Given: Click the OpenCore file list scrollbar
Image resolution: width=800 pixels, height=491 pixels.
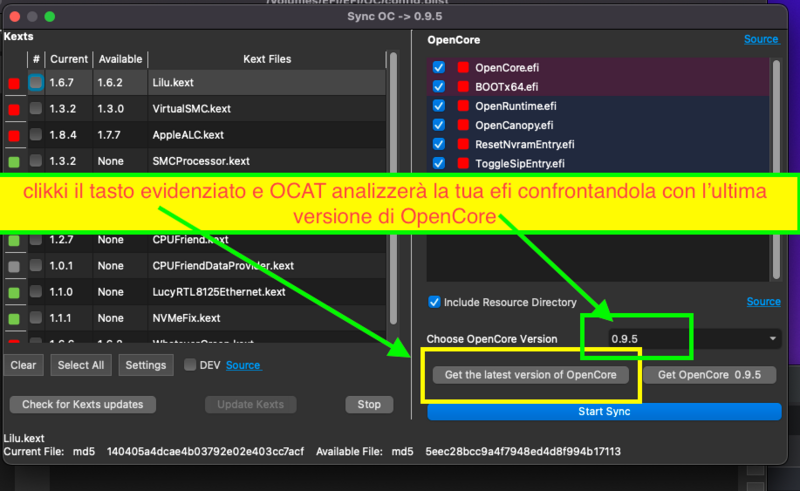Looking at the screenshot, I should click(x=776, y=169).
